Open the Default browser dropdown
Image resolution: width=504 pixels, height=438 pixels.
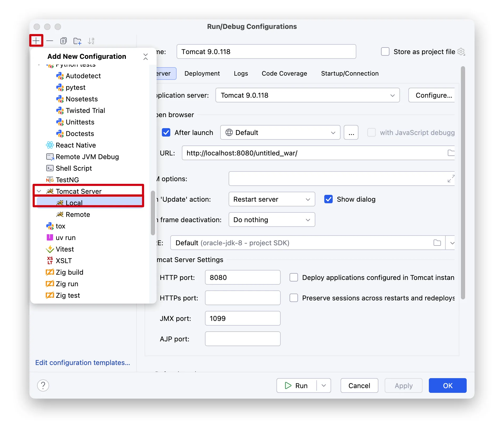[x=280, y=132]
